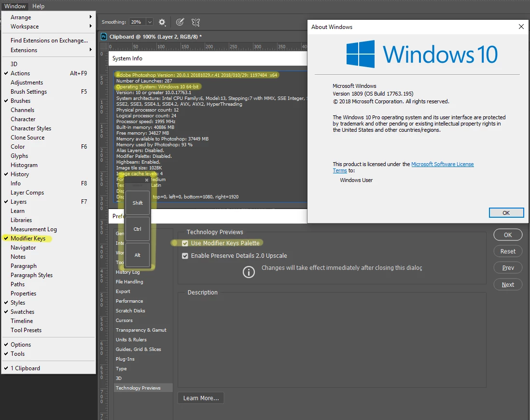Expand the Workspace submenu
Screen dimensions: 530x420
(49, 27)
